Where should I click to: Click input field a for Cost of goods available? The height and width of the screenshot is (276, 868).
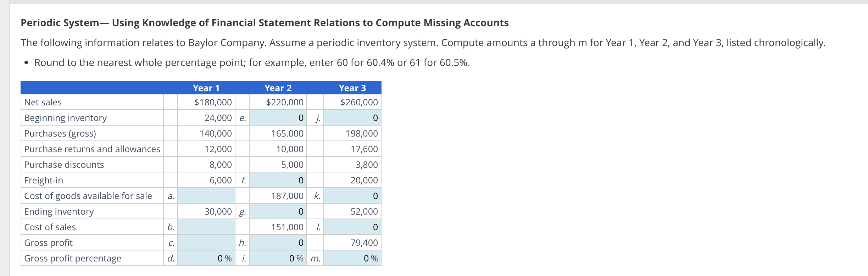206,196
